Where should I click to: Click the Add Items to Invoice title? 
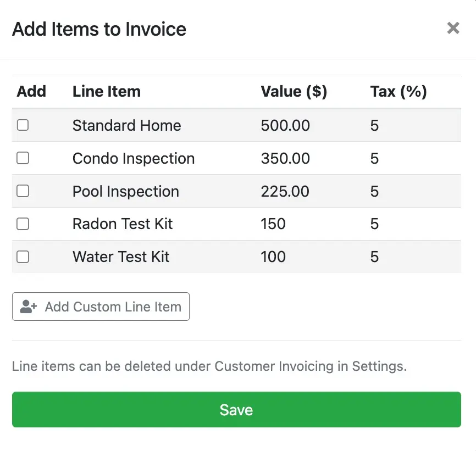click(x=99, y=29)
